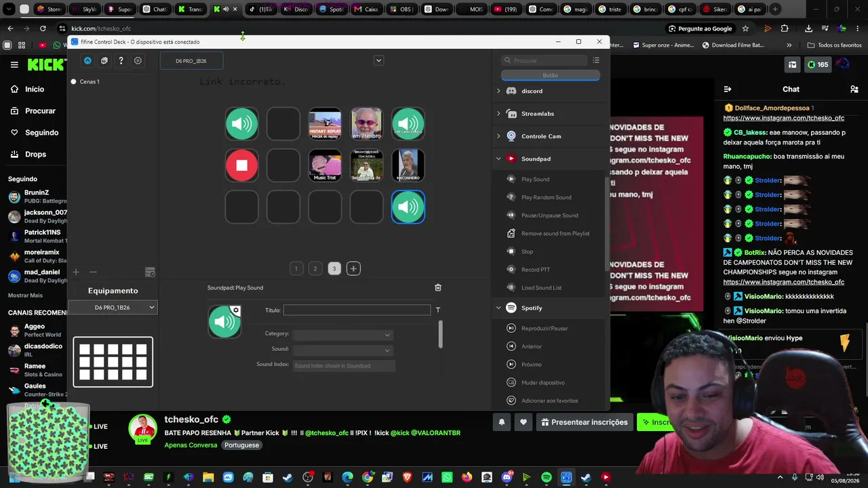Viewport: 868px width, 488px height.
Task: Add the Record PTT action
Action: 535,270
